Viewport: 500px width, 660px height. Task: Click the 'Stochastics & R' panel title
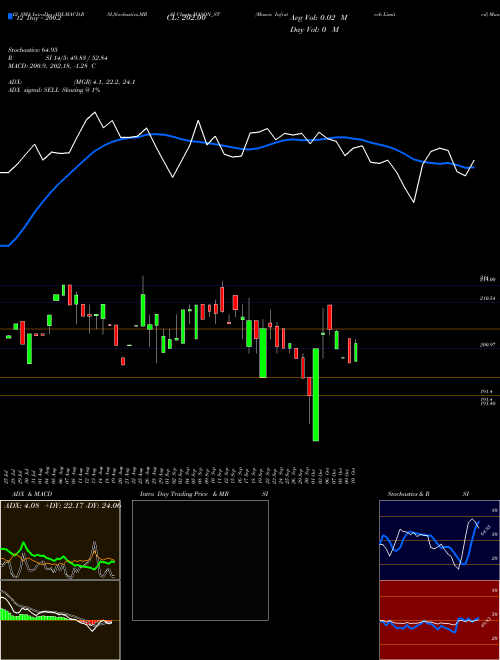click(x=408, y=494)
